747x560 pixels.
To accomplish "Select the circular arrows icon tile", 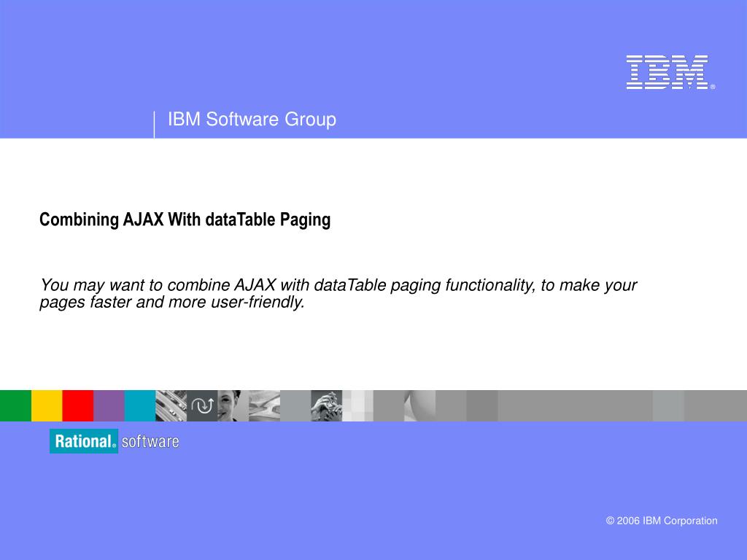I will pos(202,405).
